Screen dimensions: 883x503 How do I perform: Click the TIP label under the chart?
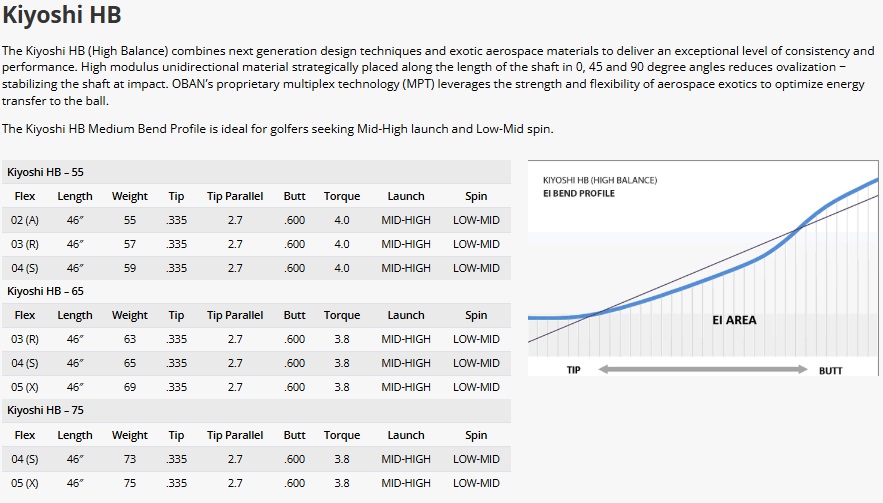click(x=573, y=370)
